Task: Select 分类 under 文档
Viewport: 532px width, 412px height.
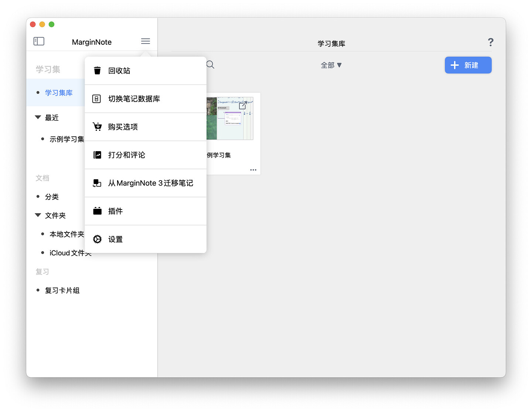Action: pyautogui.click(x=52, y=197)
